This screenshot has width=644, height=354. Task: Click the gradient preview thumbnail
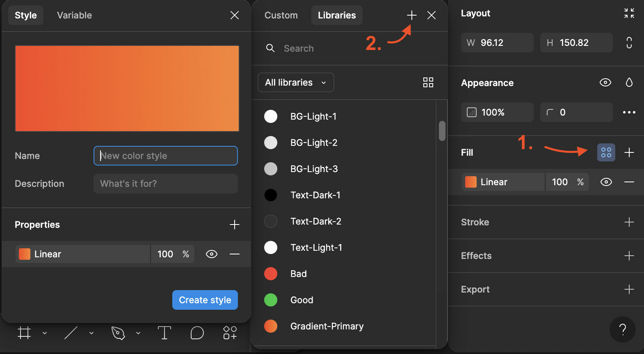pos(127,88)
